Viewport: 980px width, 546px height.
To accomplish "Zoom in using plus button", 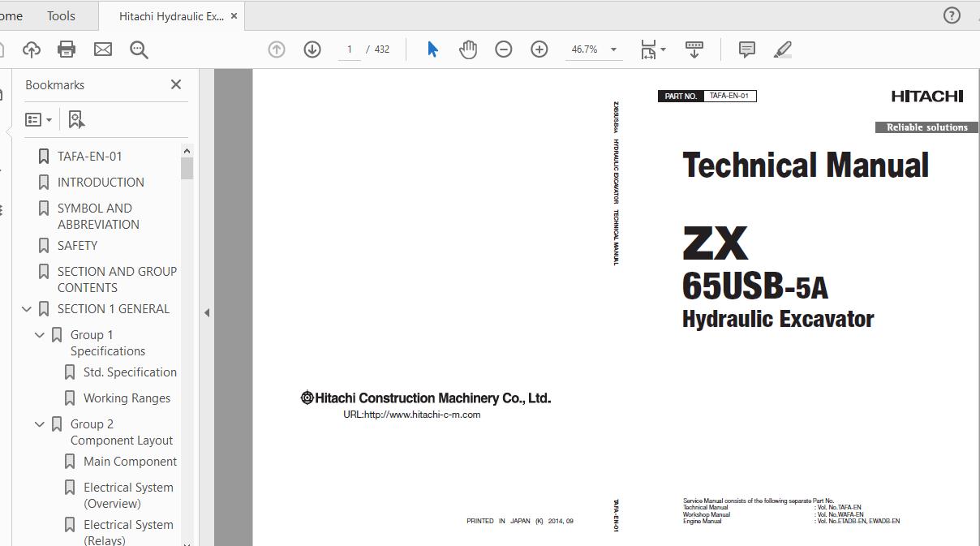I will (539, 49).
